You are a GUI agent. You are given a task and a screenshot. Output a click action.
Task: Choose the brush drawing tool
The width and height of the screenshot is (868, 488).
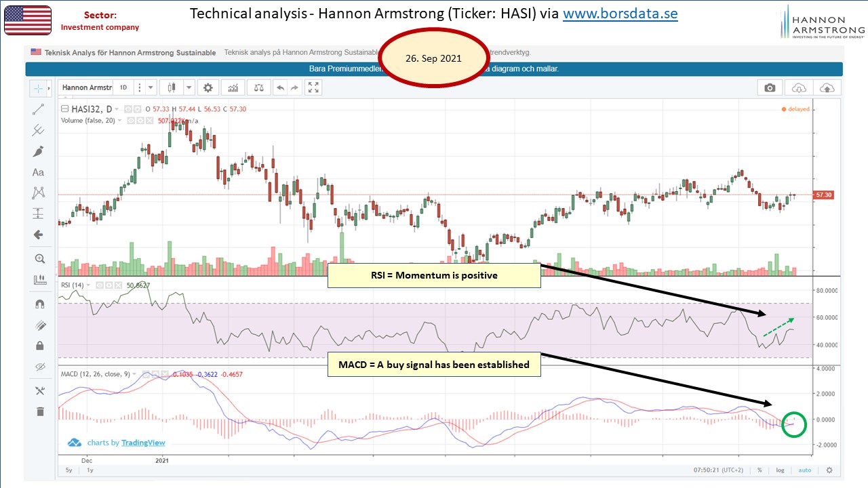click(x=39, y=151)
